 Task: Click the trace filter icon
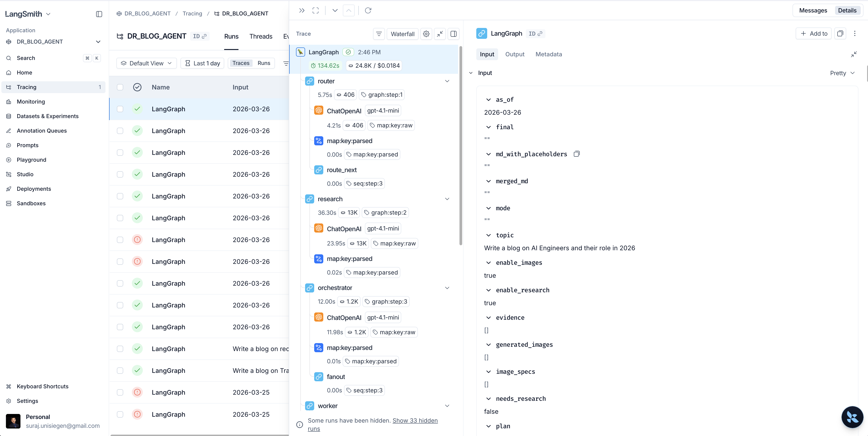coord(379,34)
